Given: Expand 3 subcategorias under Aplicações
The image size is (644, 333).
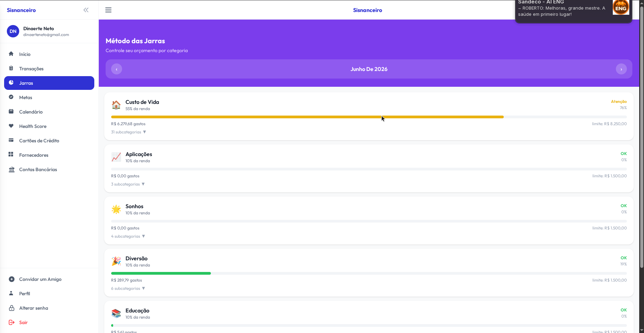Looking at the screenshot, I should 128,184.
